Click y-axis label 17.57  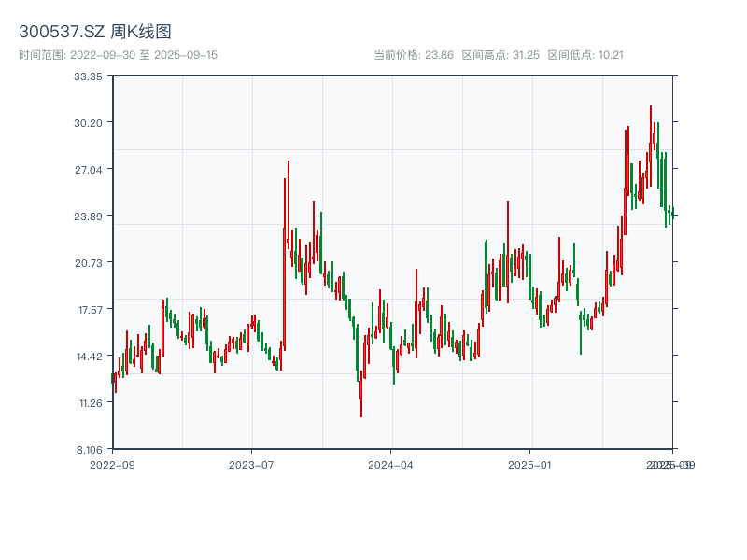[x=91, y=310]
